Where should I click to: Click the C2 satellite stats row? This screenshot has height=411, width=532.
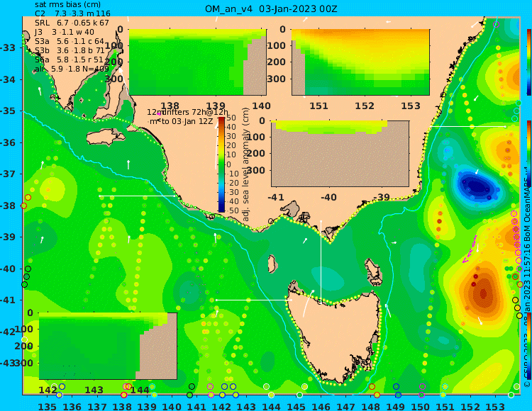pos(72,13)
